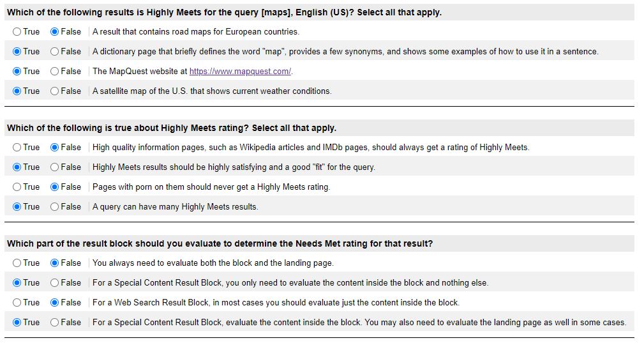Choose False for satellite weather map statement
The image size is (644, 345).
tap(55, 91)
